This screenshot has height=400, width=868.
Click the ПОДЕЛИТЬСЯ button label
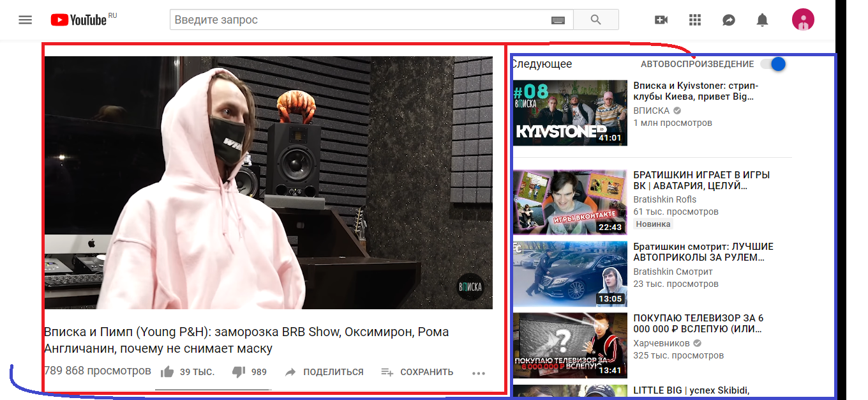(333, 372)
